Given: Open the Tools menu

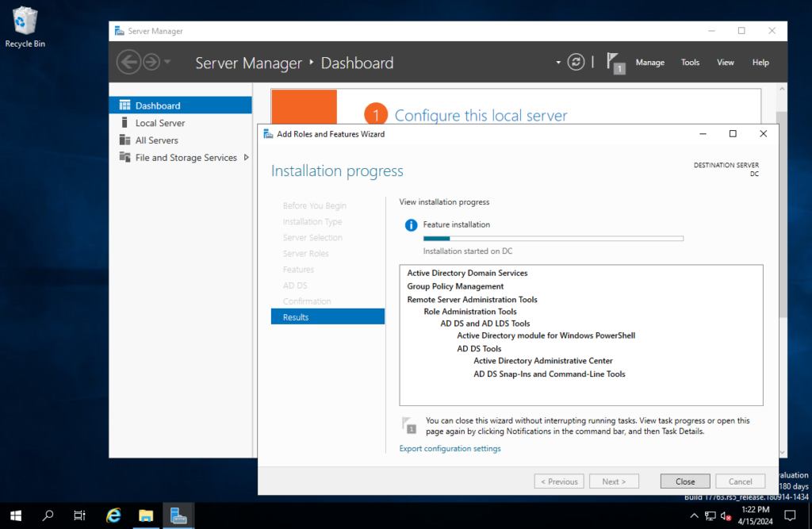Looking at the screenshot, I should pyautogui.click(x=690, y=62).
